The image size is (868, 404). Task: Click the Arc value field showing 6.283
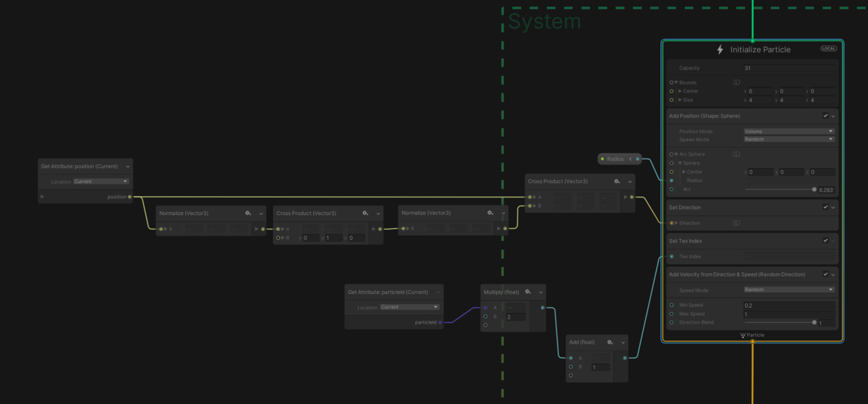point(827,190)
